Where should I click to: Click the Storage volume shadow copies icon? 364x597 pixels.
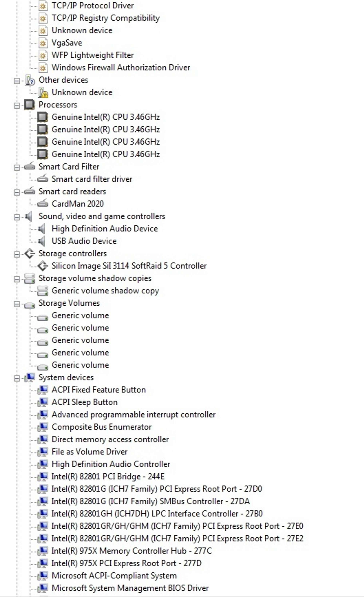pos(29,278)
